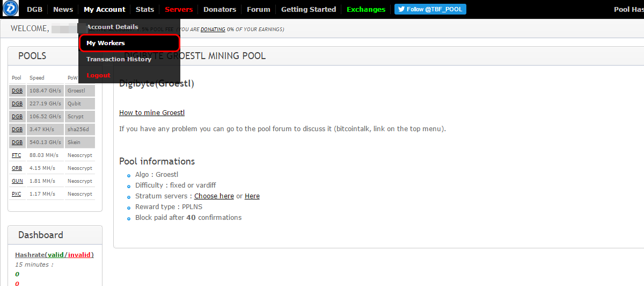Image resolution: width=644 pixels, height=286 pixels.
Task: Click 'Choose here' stratum servers link
Action: (214, 196)
